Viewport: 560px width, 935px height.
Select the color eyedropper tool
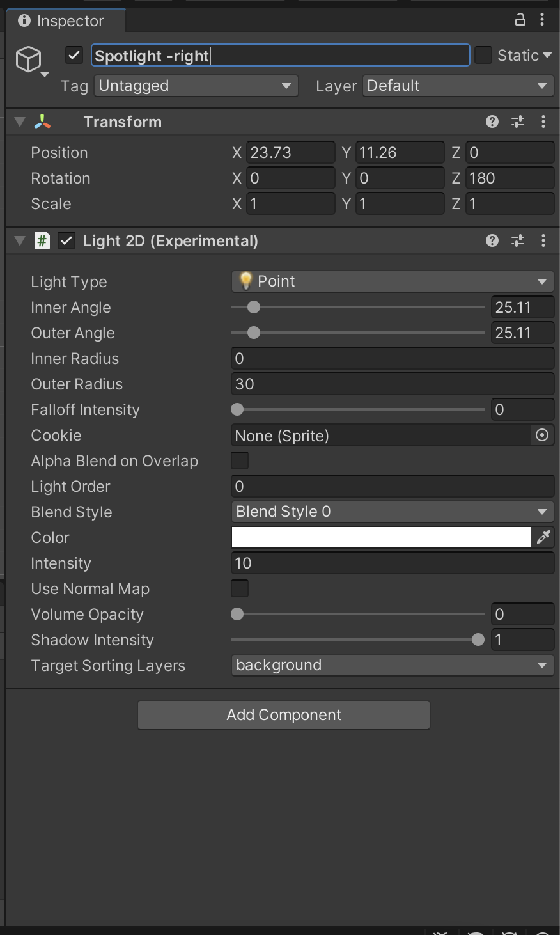(544, 537)
